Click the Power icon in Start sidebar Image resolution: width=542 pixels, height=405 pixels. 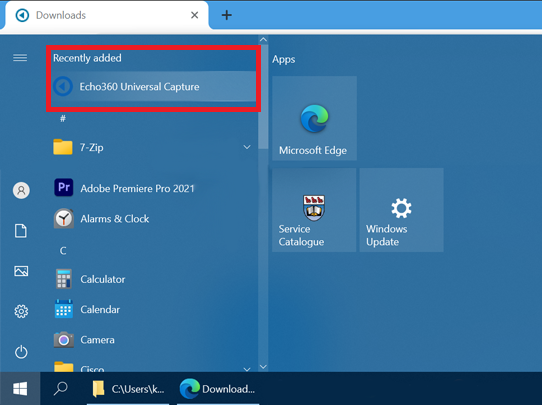click(21, 352)
